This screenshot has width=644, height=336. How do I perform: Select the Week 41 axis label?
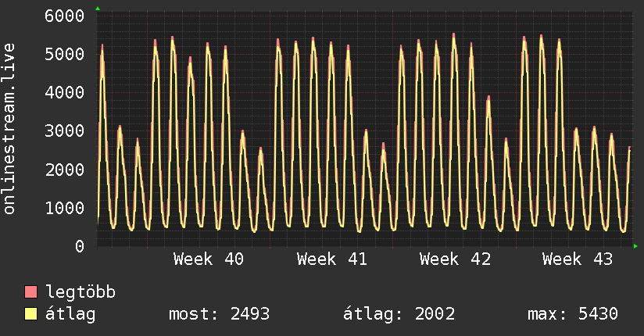pos(332,259)
